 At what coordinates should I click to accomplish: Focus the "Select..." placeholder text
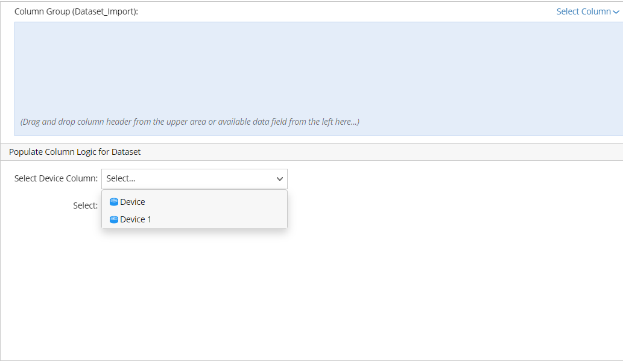click(121, 179)
